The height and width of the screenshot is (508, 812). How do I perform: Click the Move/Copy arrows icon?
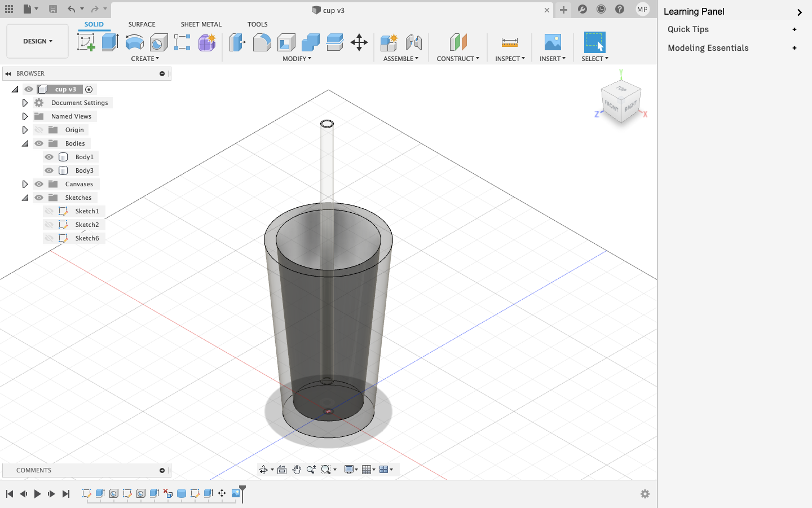(x=359, y=42)
